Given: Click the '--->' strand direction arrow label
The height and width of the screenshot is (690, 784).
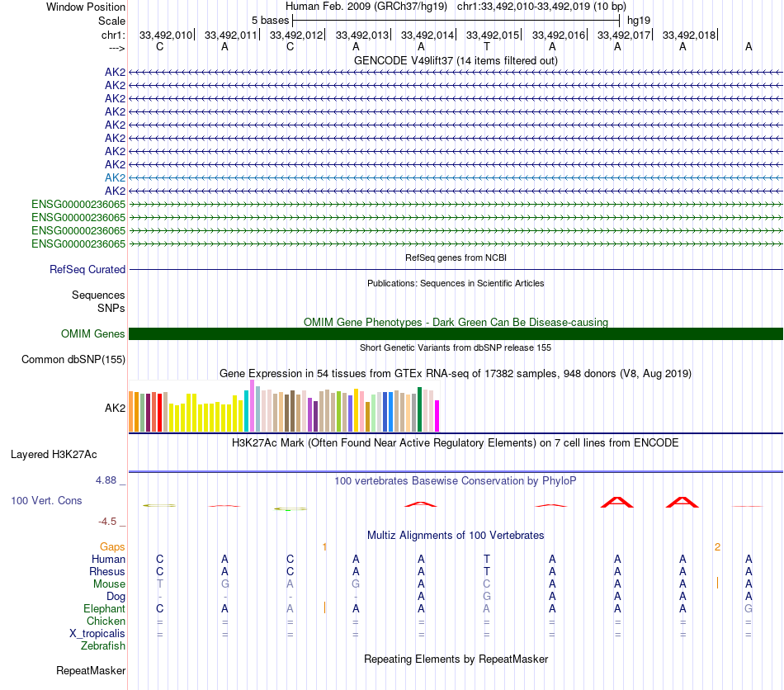Looking at the screenshot, I should click(117, 48).
